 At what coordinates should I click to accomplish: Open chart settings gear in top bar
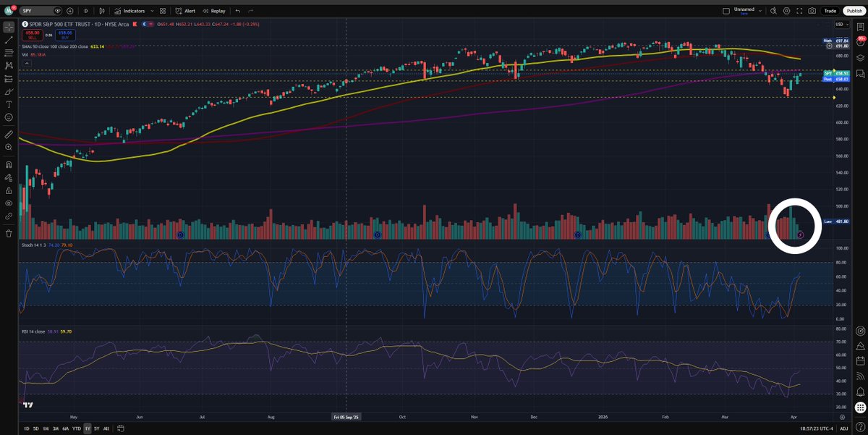(x=786, y=11)
